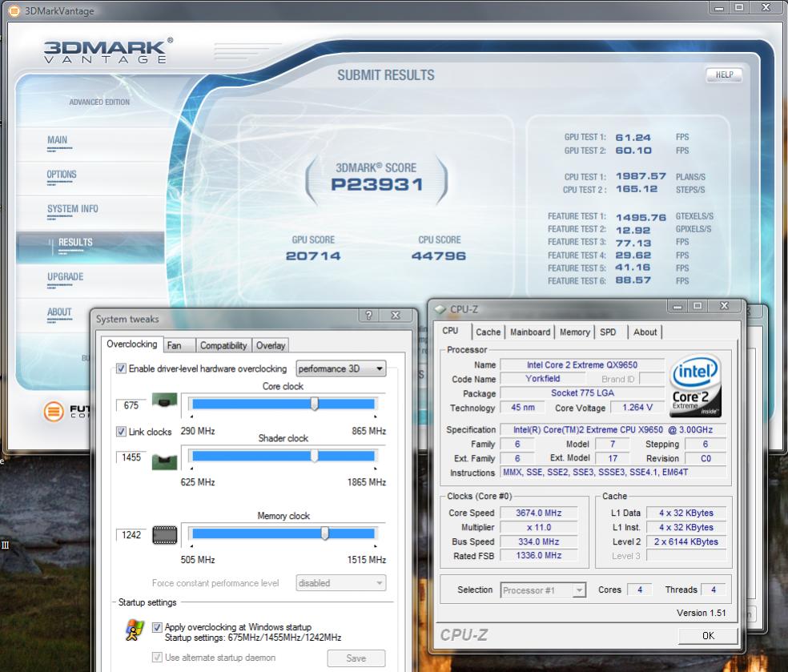Click the memory clock value field 1242
This screenshot has height=672, width=788.
tap(131, 535)
